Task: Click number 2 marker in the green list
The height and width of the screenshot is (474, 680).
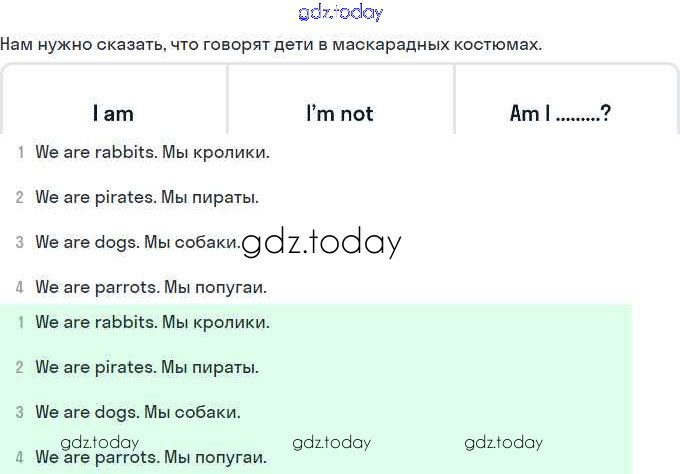Action: coord(20,367)
